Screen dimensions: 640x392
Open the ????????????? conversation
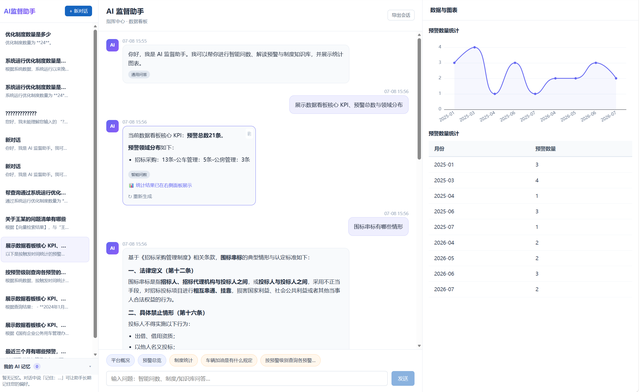tap(45, 117)
